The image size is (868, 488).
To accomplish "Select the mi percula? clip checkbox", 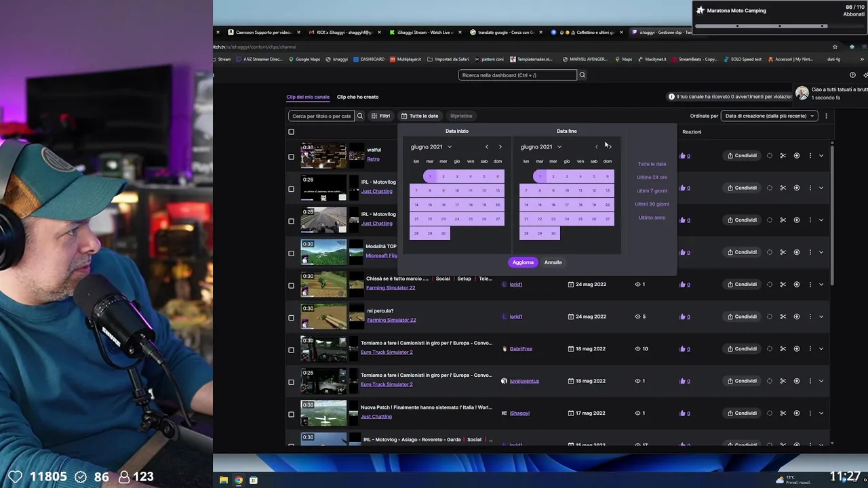I will click(x=291, y=317).
